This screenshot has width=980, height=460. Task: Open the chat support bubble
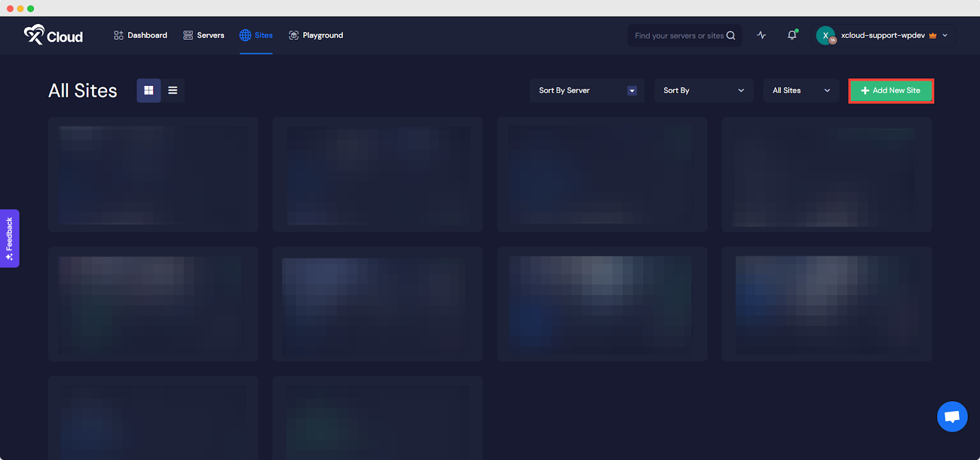click(x=952, y=417)
